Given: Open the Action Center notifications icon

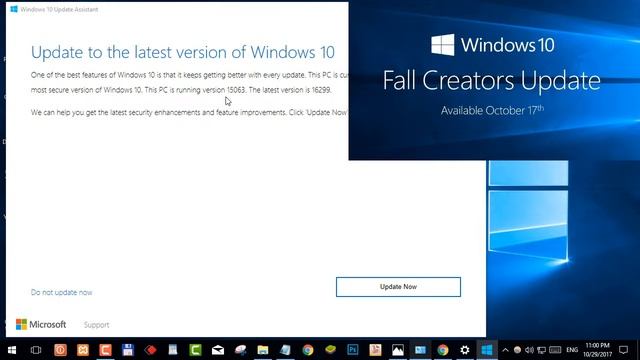Looking at the screenshot, I should (x=623, y=350).
